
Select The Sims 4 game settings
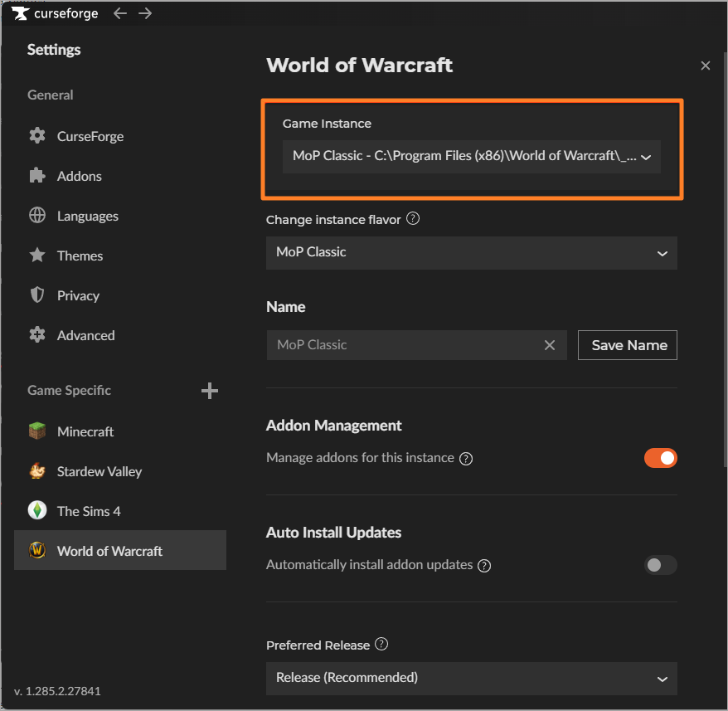coord(120,511)
